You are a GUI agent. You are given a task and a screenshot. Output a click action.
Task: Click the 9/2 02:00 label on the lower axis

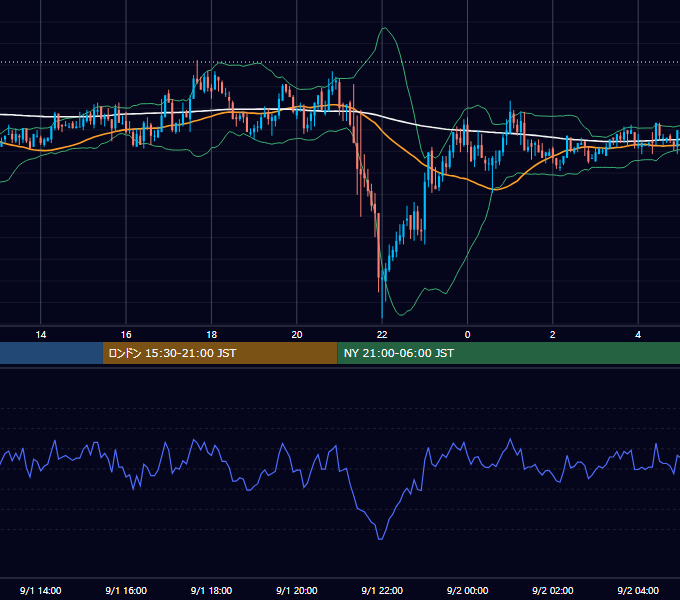pyautogui.click(x=552, y=590)
